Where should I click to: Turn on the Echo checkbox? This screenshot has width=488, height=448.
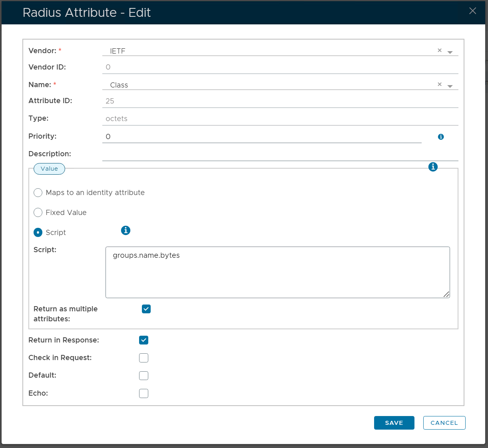(x=144, y=393)
